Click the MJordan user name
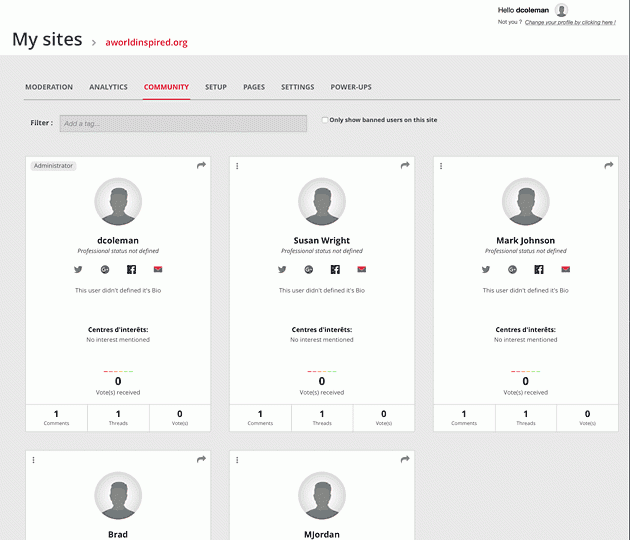Viewport: 630px width, 540px height. 322,534
